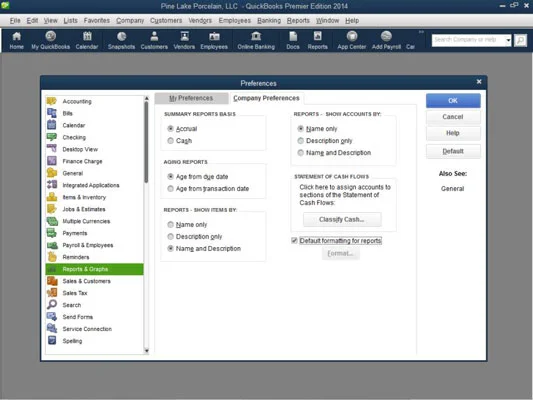Select Payroll & Employees category

tap(94, 245)
